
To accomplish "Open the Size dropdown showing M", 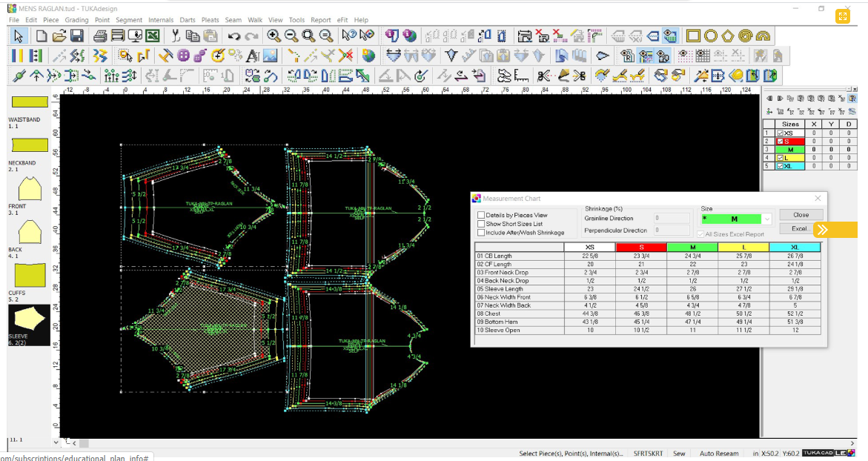I will tap(766, 219).
